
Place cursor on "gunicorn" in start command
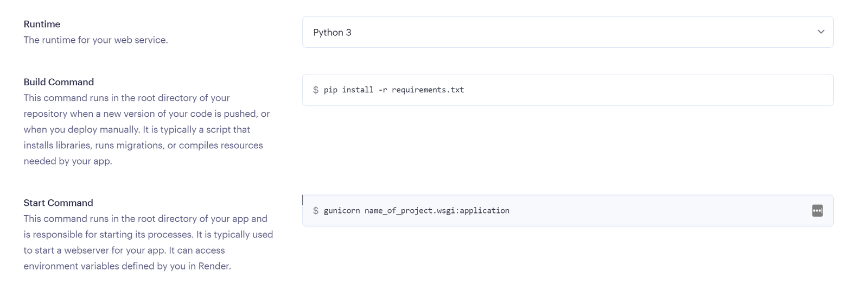coord(342,211)
